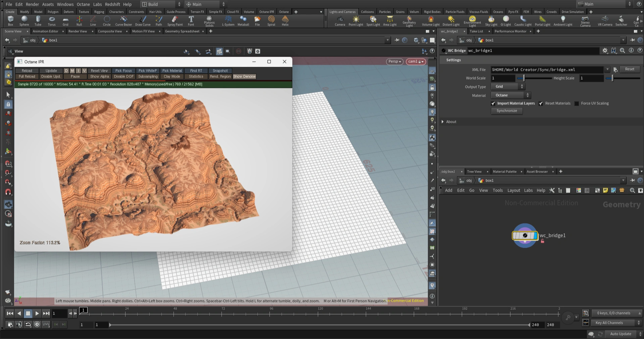Enable the Force UV Scaling checkbox
This screenshot has height=339, width=644.
point(577,103)
